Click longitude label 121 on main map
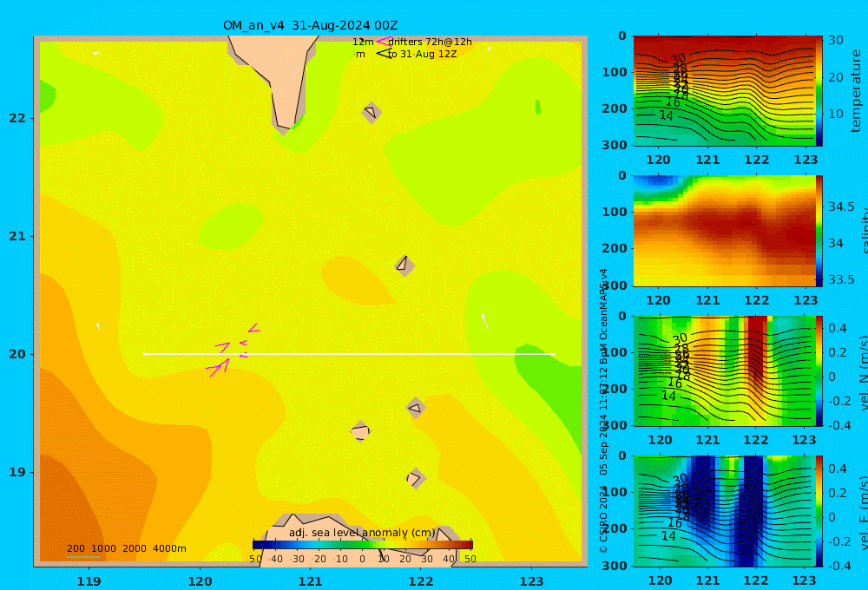Image resolution: width=868 pixels, height=590 pixels. 310,581
